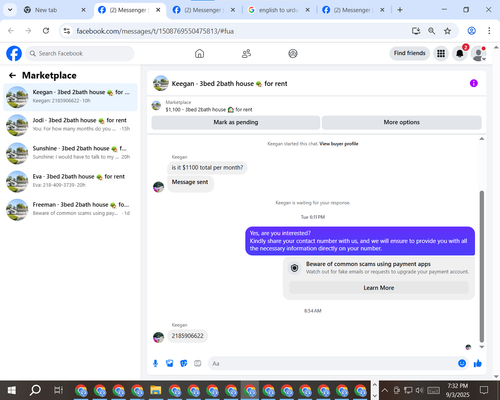Click the address bar URL
This screenshot has width=500, height=400.
point(155,31)
